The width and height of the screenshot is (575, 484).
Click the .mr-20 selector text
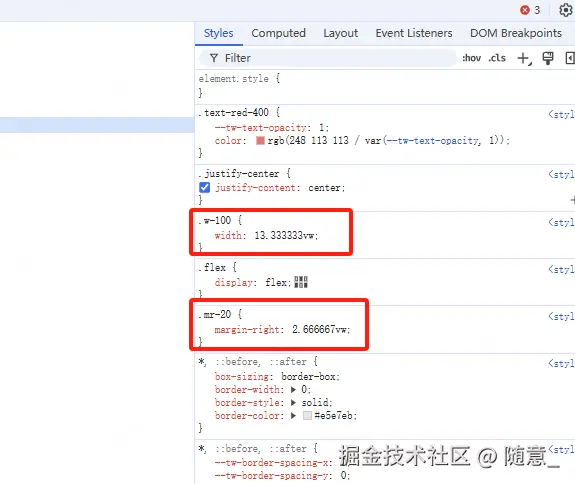(215, 314)
